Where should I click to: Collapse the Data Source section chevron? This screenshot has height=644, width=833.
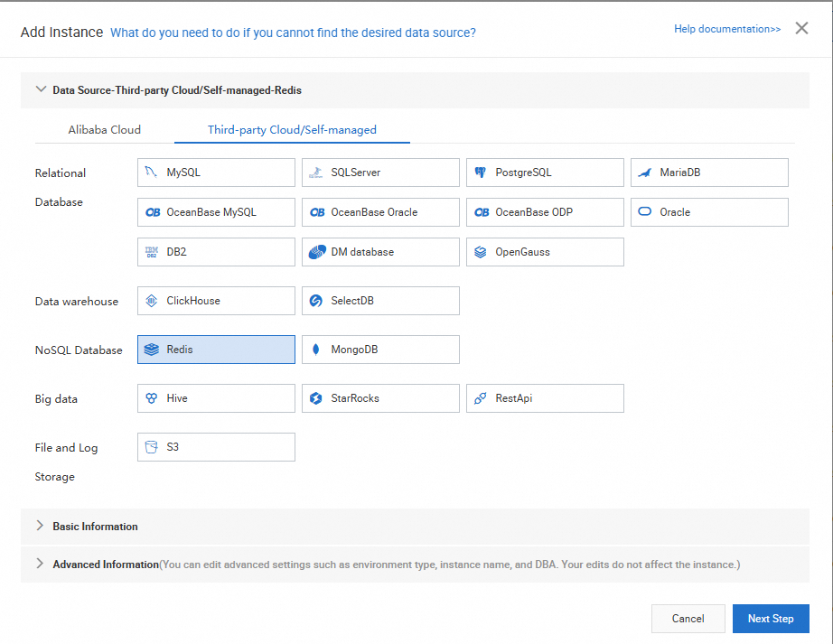(x=41, y=89)
